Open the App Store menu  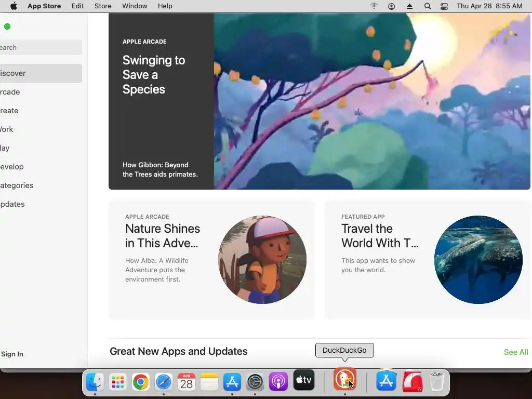[44, 6]
